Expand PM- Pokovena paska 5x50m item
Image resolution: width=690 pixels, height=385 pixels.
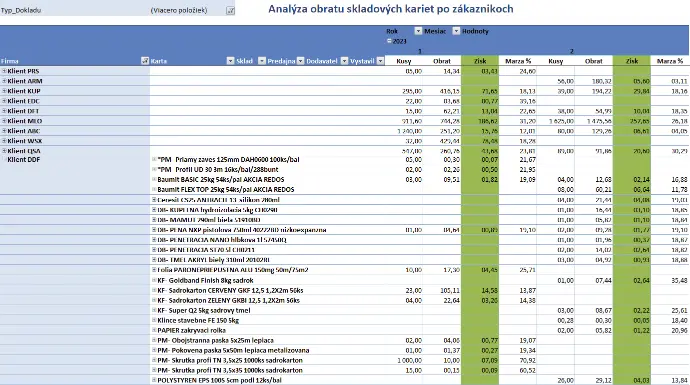(154, 350)
